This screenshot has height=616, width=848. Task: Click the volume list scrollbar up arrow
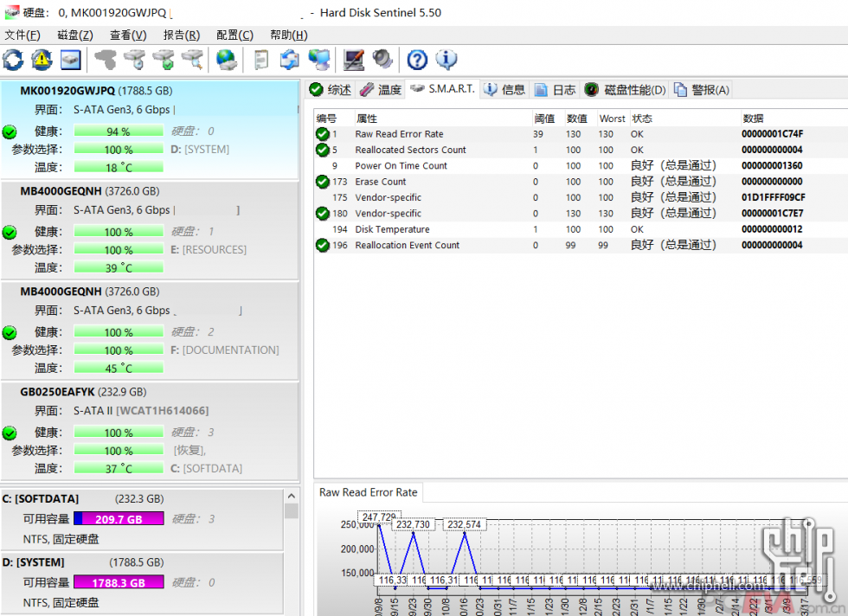point(292,496)
